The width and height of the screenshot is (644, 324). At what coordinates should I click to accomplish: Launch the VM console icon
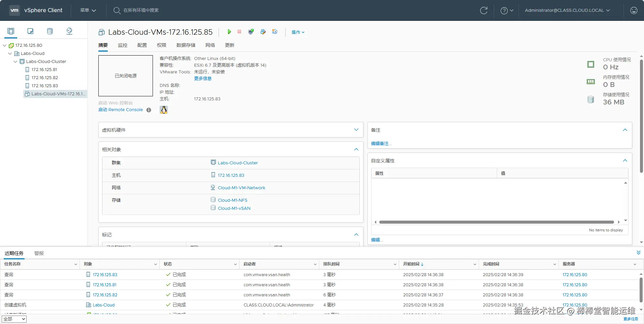[x=251, y=32]
